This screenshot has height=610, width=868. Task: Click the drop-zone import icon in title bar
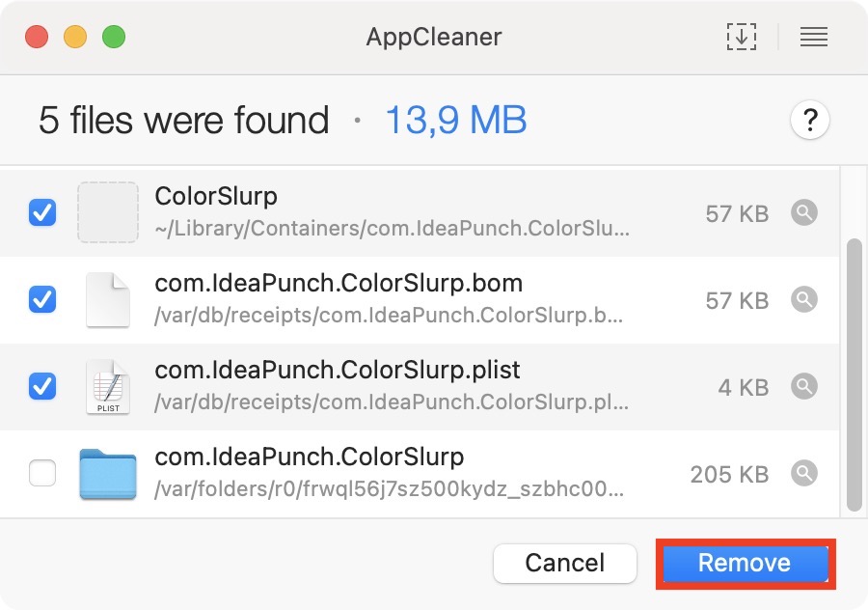[x=741, y=37]
